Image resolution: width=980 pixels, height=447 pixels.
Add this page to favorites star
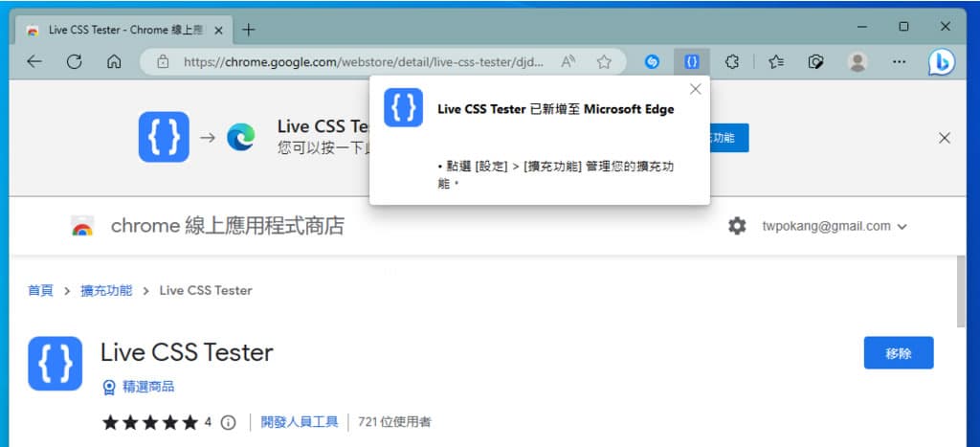point(604,62)
